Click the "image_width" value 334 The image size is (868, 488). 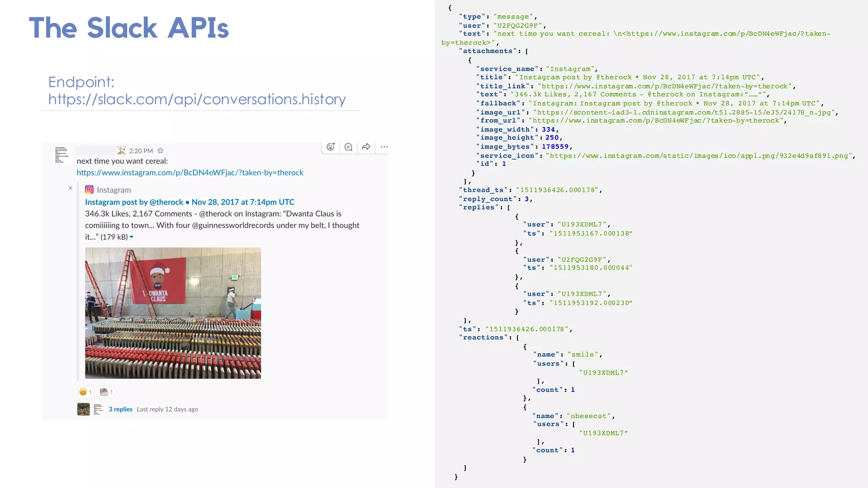click(548, 130)
